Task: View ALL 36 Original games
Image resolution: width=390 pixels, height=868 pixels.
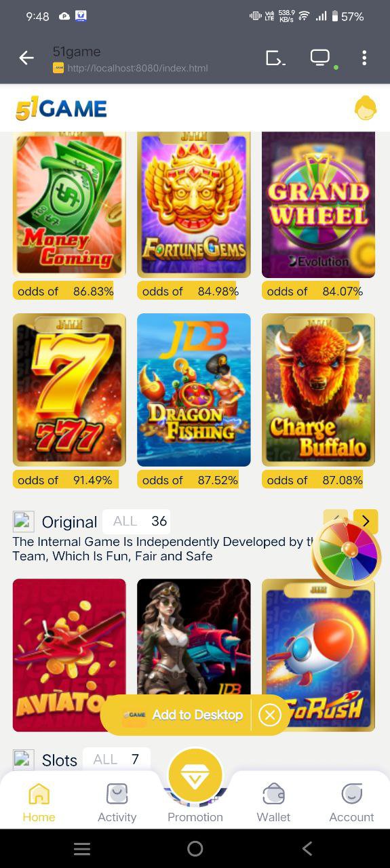Action: click(136, 521)
